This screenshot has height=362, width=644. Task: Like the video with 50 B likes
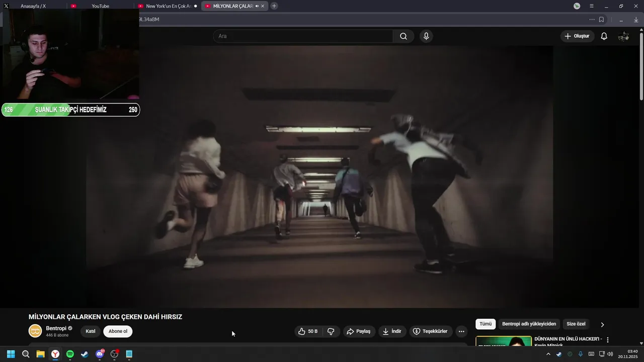click(x=308, y=331)
